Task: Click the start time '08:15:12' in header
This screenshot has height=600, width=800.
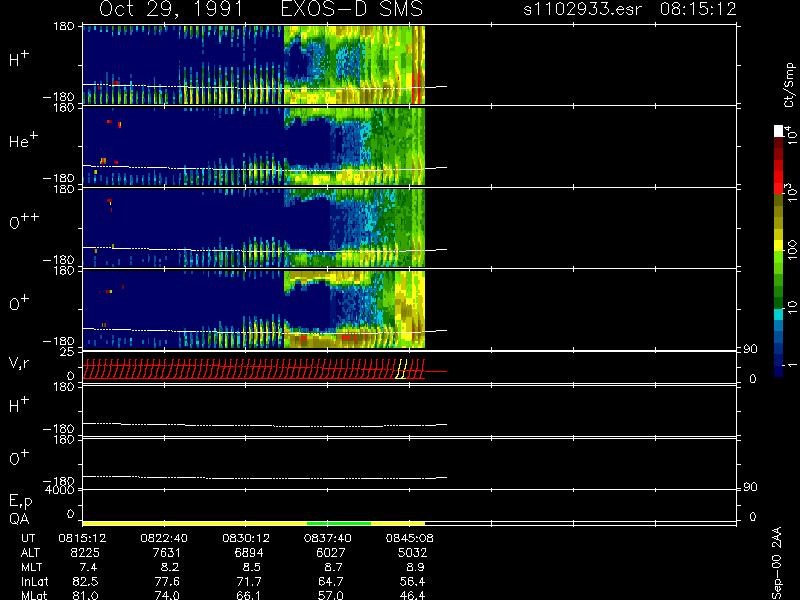Action: [698, 9]
